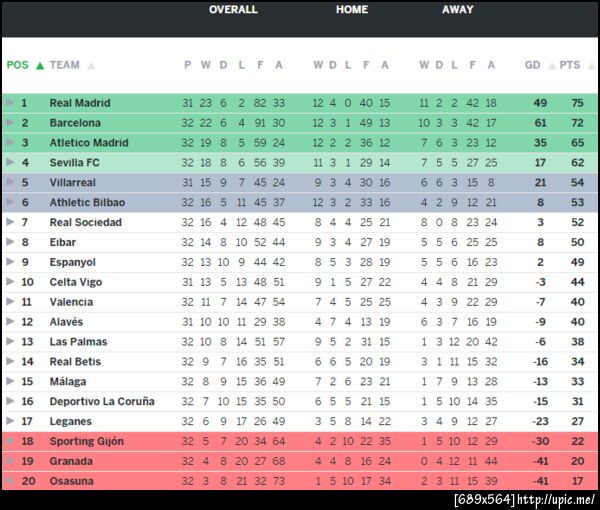
Task: Expand the Osasuna row arrow
Action: pyautogui.click(x=10, y=481)
